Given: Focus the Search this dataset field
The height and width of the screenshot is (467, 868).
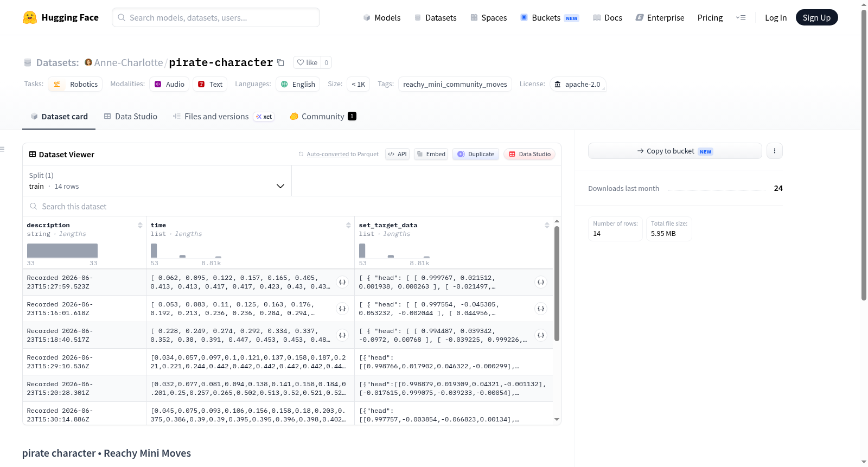Looking at the screenshot, I should [292, 207].
